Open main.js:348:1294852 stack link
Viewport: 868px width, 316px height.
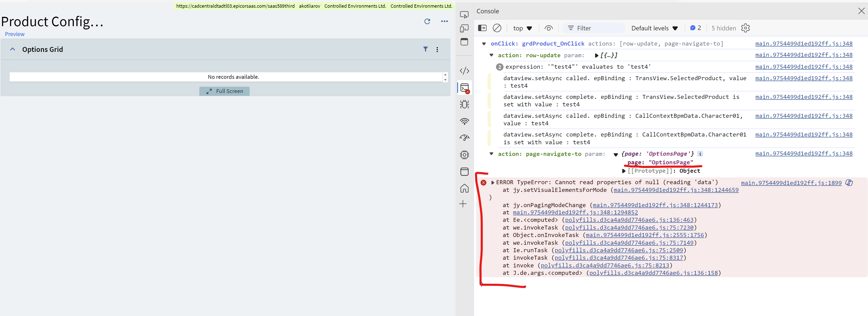[575, 213]
